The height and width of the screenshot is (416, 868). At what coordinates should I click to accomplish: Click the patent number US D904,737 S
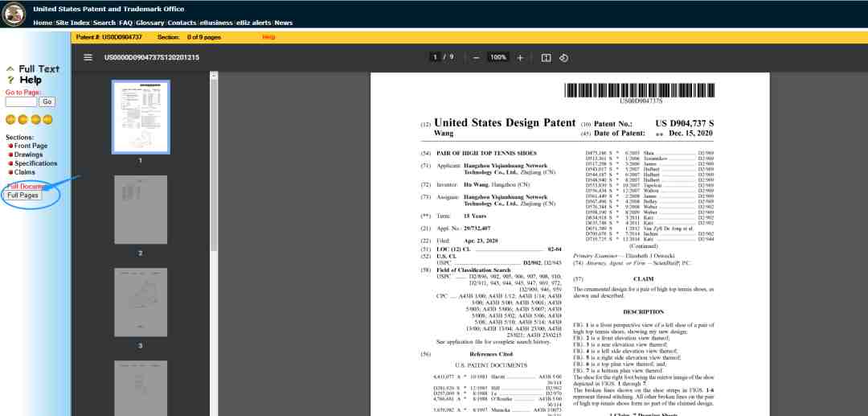[x=684, y=124]
